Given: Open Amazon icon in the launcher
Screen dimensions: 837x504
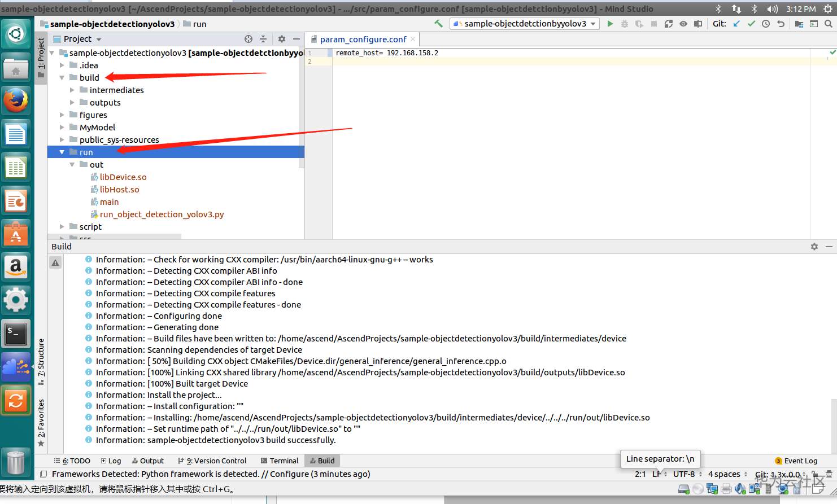Looking at the screenshot, I should pyautogui.click(x=16, y=266).
